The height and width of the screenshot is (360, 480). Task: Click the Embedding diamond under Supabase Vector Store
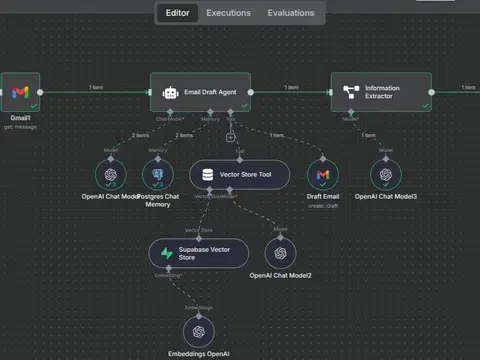pyautogui.click(x=169, y=268)
